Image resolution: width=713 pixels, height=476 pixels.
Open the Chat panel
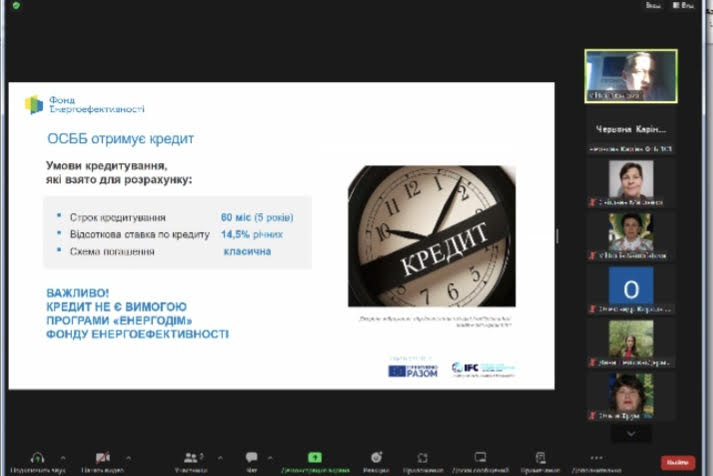(x=251, y=459)
